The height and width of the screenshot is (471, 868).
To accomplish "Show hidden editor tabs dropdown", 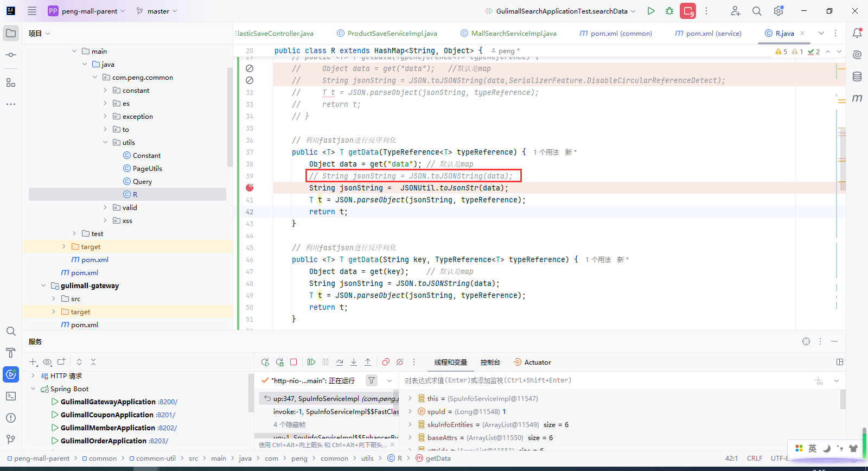I will pyautogui.click(x=821, y=33).
